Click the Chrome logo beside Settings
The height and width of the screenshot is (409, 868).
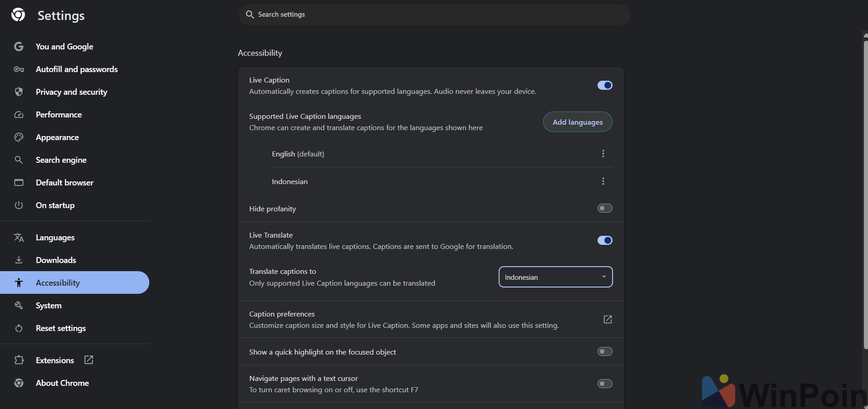tap(18, 15)
